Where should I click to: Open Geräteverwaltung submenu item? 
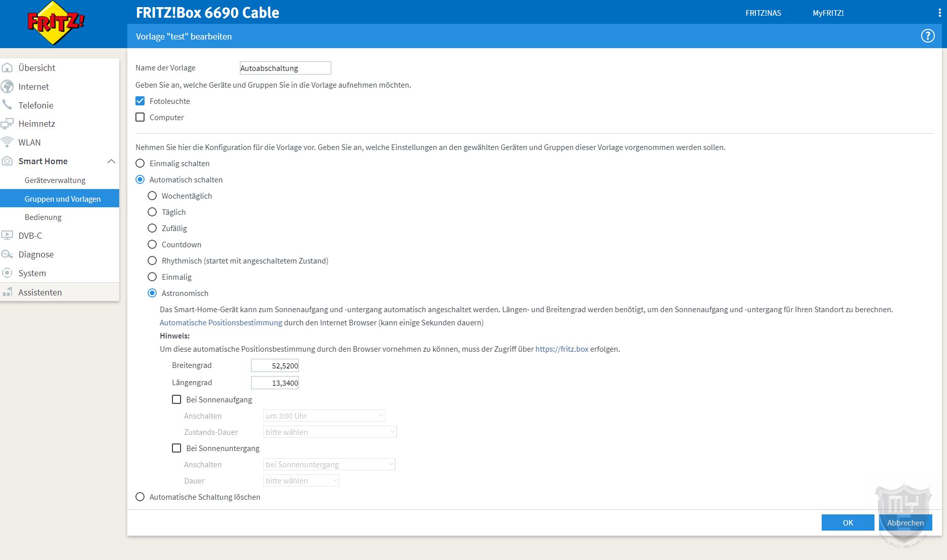click(55, 180)
